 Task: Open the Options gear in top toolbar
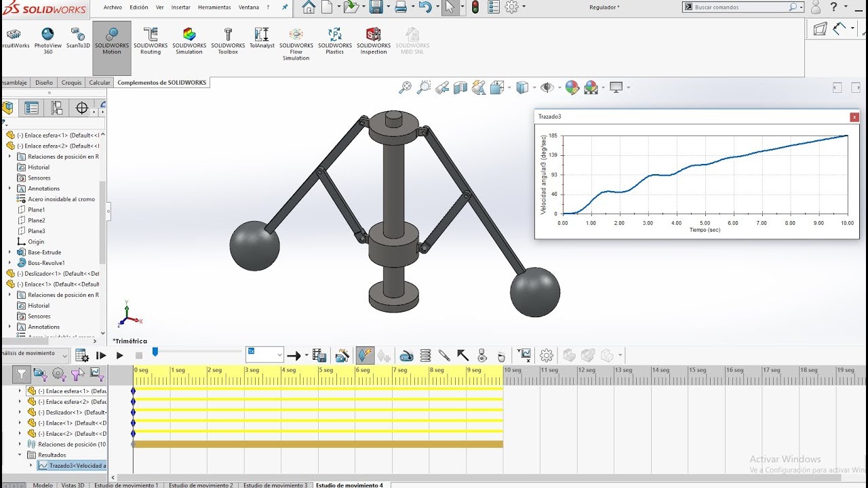click(x=512, y=7)
